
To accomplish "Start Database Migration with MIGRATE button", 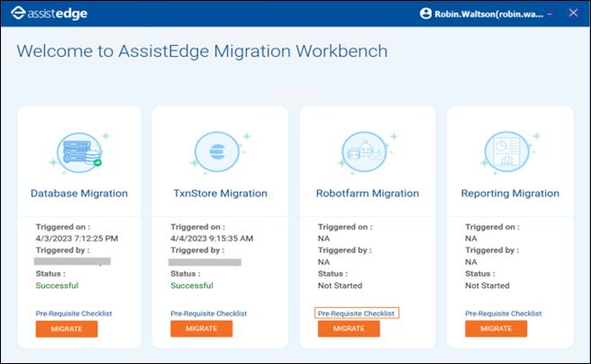I will pyautogui.click(x=67, y=329).
